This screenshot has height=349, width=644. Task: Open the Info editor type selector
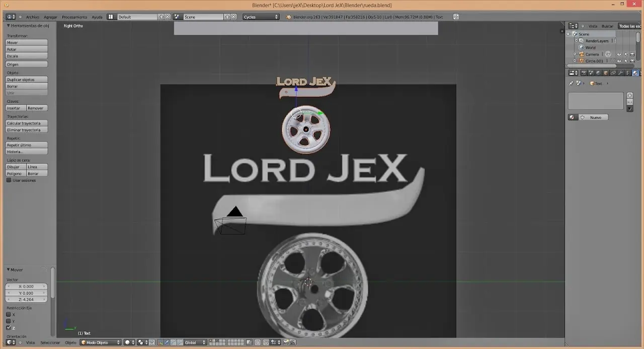pyautogui.click(x=10, y=17)
